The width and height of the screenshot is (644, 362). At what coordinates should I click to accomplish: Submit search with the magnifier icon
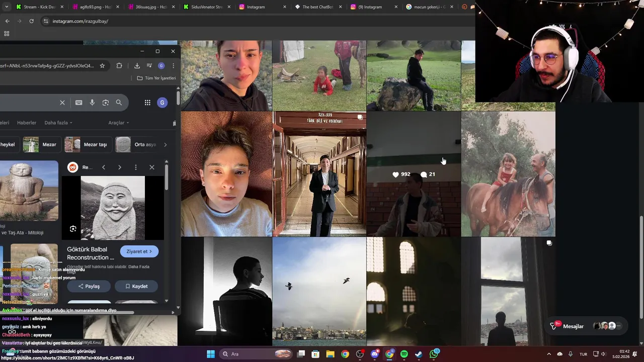(119, 103)
